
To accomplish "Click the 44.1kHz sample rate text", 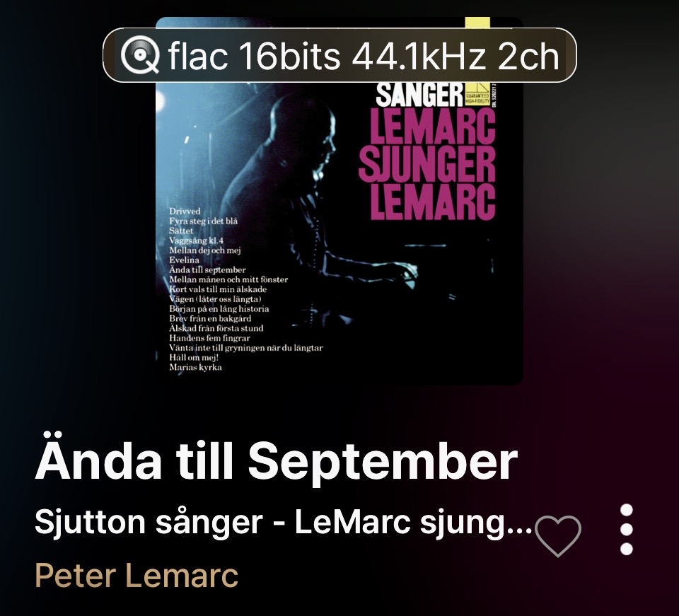I will pos(418,57).
